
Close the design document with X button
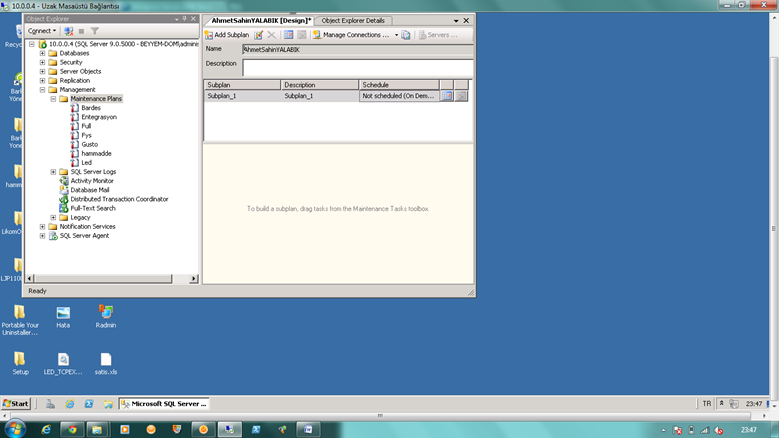click(x=466, y=20)
